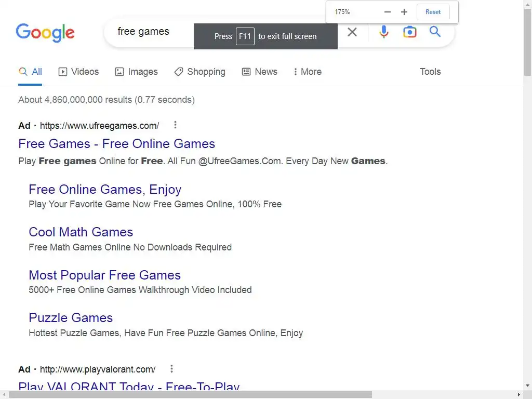The height and width of the screenshot is (399, 532).
Task: Open search Tools
Action: pos(430,72)
